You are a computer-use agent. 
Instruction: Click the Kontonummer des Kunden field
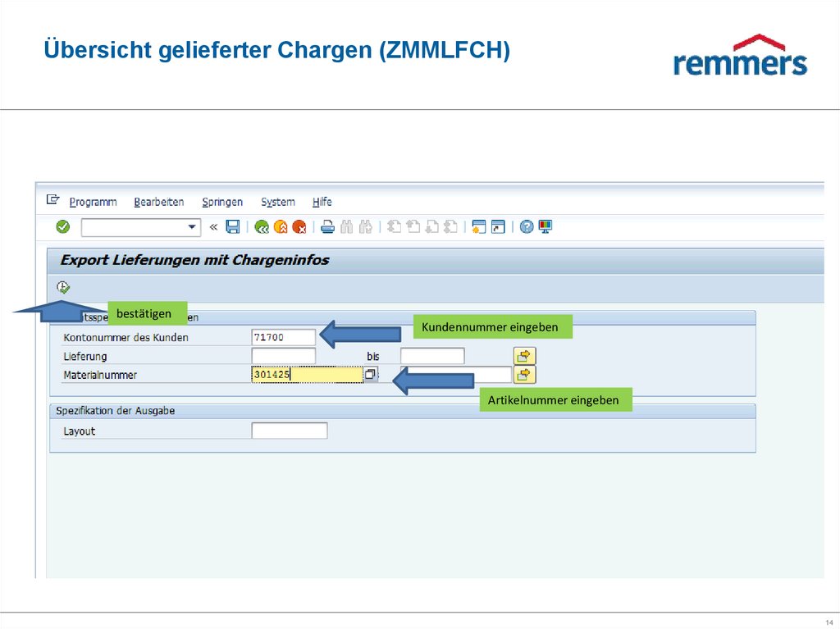[284, 336]
